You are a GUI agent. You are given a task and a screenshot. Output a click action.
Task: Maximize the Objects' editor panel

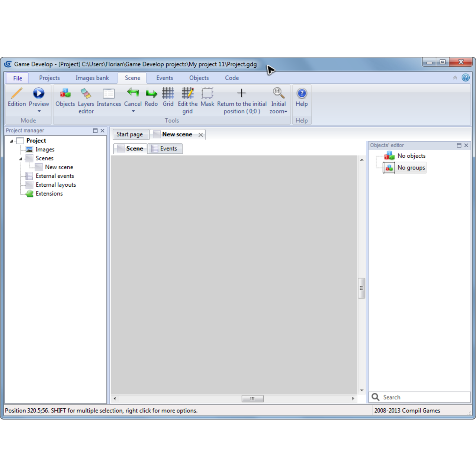pos(459,145)
